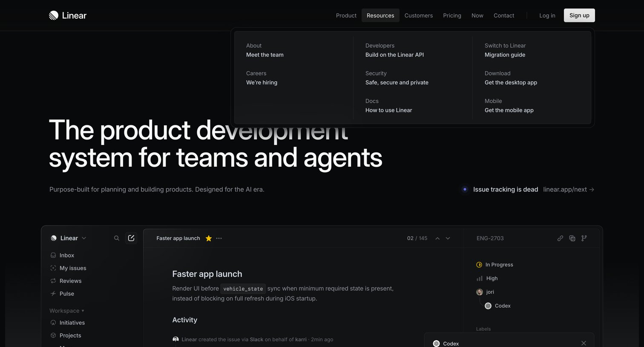Click the compose new issue icon
Screen dimensions: 644x347
pos(131,238)
